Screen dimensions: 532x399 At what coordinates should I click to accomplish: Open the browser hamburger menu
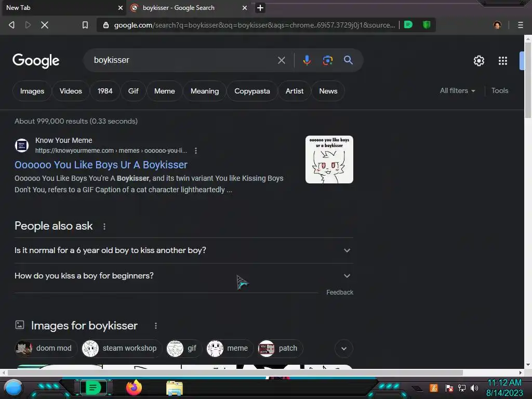pos(521,25)
